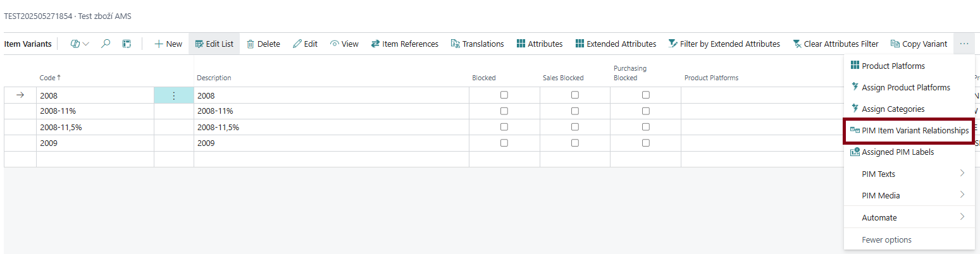This screenshot has height=254, width=980.
Task: Click the Blocked column header
Action: coord(484,78)
